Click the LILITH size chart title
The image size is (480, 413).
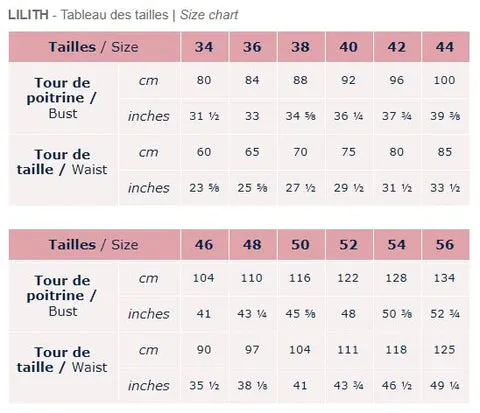coord(123,15)
